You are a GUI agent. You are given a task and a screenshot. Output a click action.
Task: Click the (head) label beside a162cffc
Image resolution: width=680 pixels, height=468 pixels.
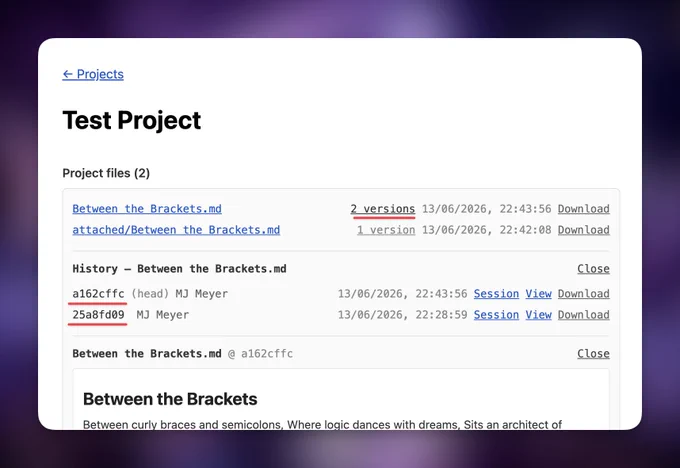(x=150, y=294)
